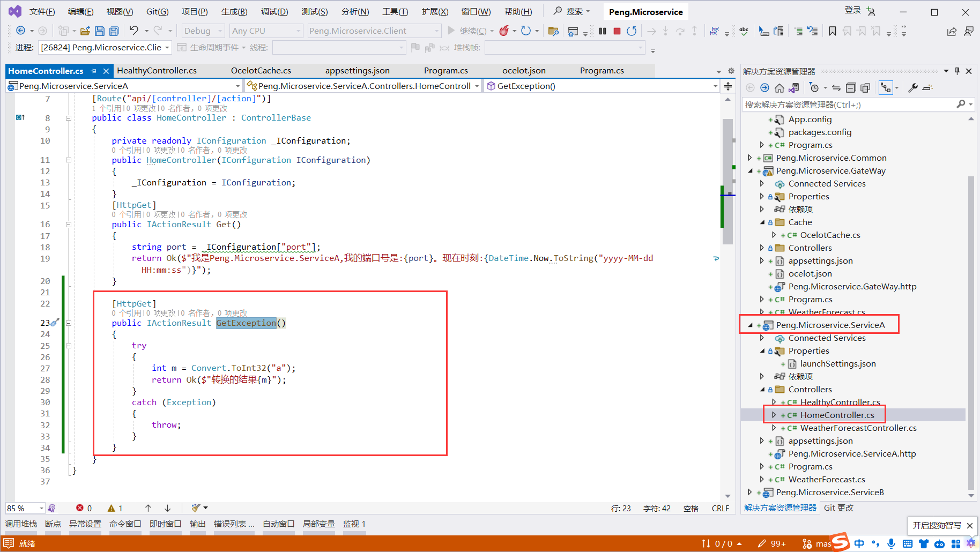
Task: Switch to Git 更改 panel tab
Action: point(838,508)
